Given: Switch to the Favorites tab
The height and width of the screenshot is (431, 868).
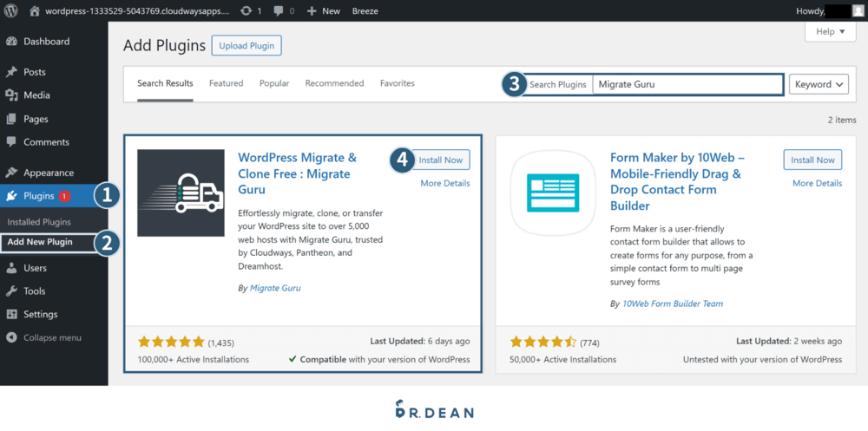Looking at the screenshot, I should (398, 83).
